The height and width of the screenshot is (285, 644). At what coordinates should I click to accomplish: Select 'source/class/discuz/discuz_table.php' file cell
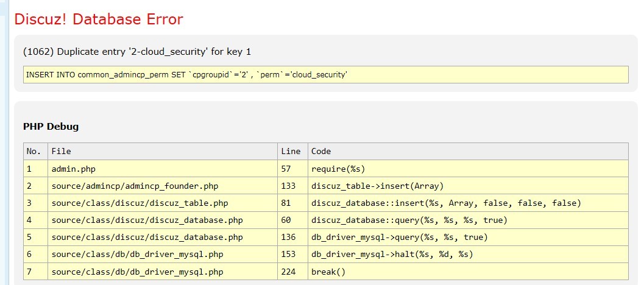coord(163,203)
